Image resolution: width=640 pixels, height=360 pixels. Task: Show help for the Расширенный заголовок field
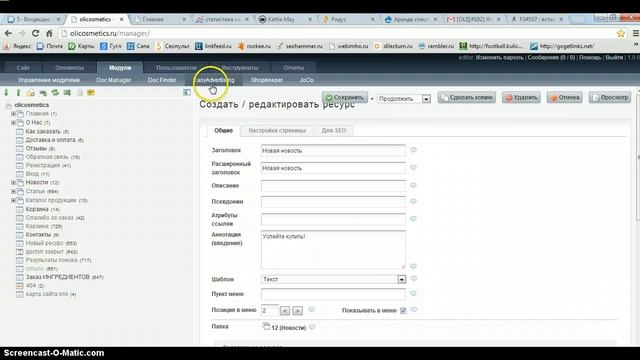[x=413, y=167]
